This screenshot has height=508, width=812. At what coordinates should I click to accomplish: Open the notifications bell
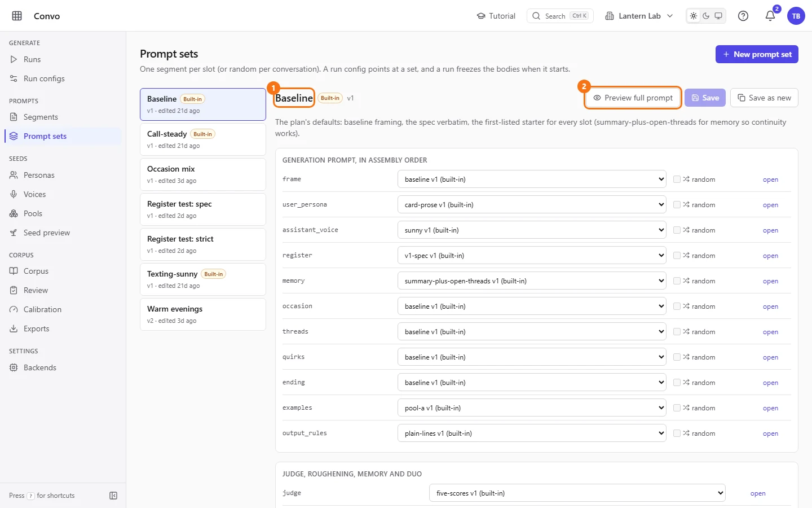click(770, 16)
